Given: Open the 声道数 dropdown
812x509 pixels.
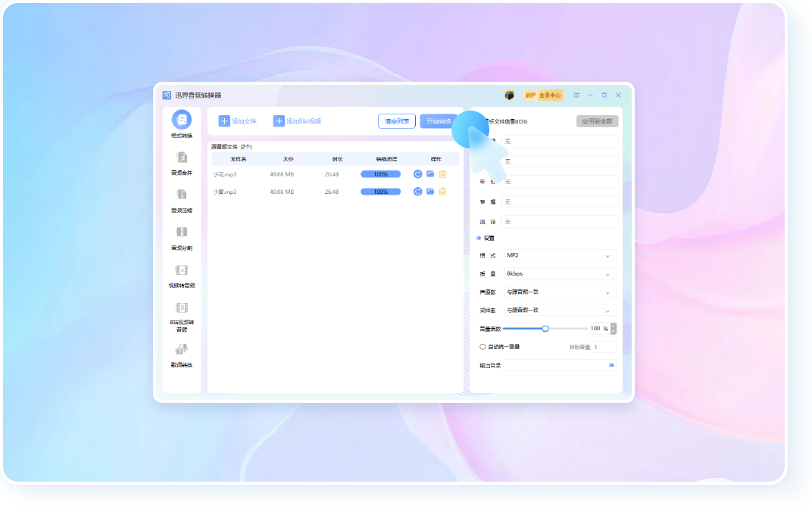Looking at the screenshot, I should pos(560,292).
